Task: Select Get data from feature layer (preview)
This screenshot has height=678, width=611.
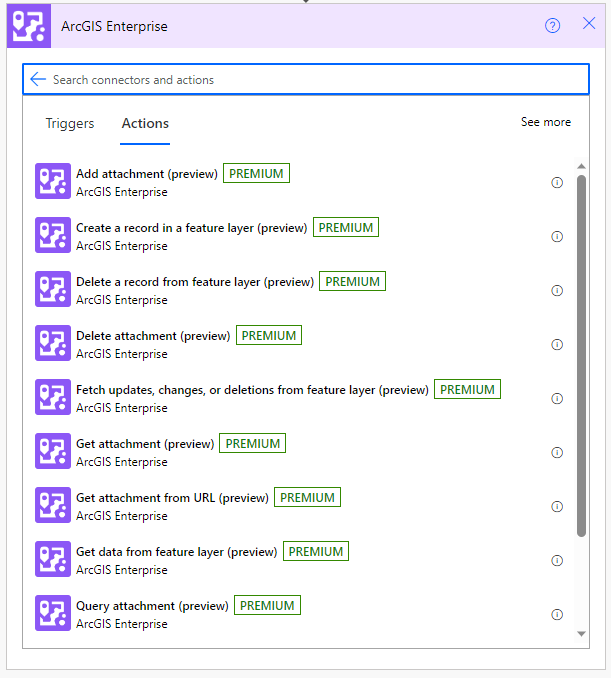Action: click(176, 552)
